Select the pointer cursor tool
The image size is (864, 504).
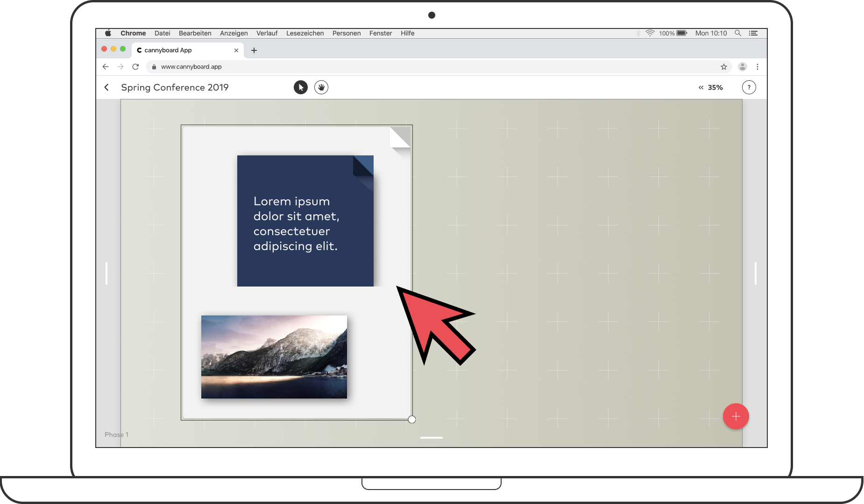(301, 87)
